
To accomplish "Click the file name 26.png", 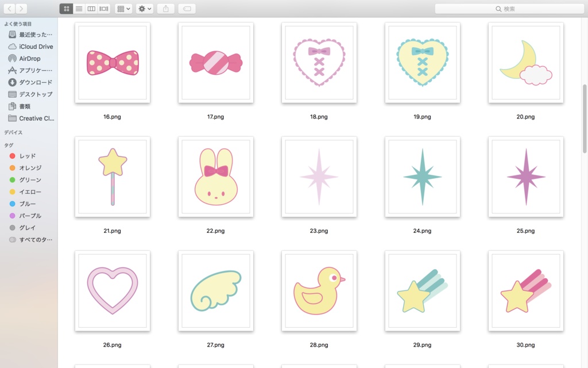I will (x=112, y=345).
